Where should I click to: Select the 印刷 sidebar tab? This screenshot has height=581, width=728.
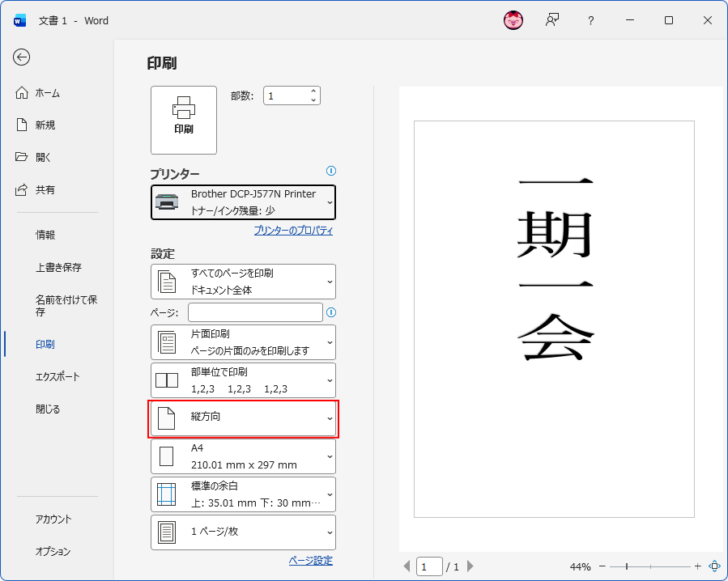pyautogui.click(x=45, y=344)
